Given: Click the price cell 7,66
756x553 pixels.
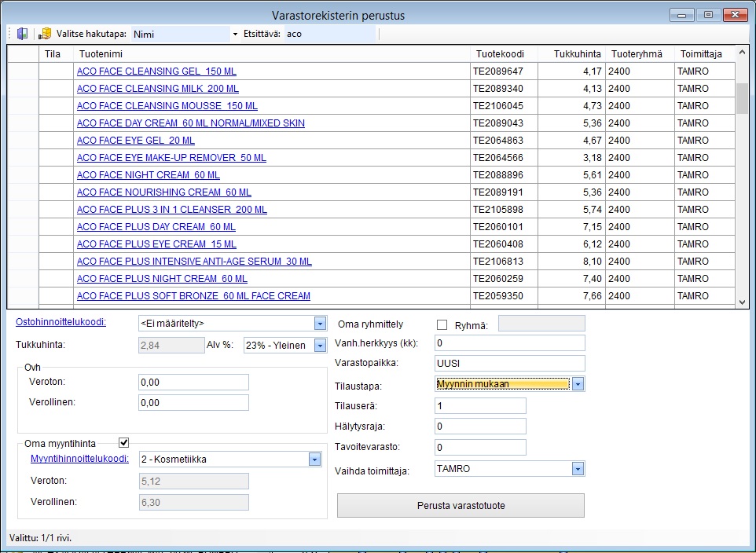Looking at the screenshot, I should [x=572, y=296].
